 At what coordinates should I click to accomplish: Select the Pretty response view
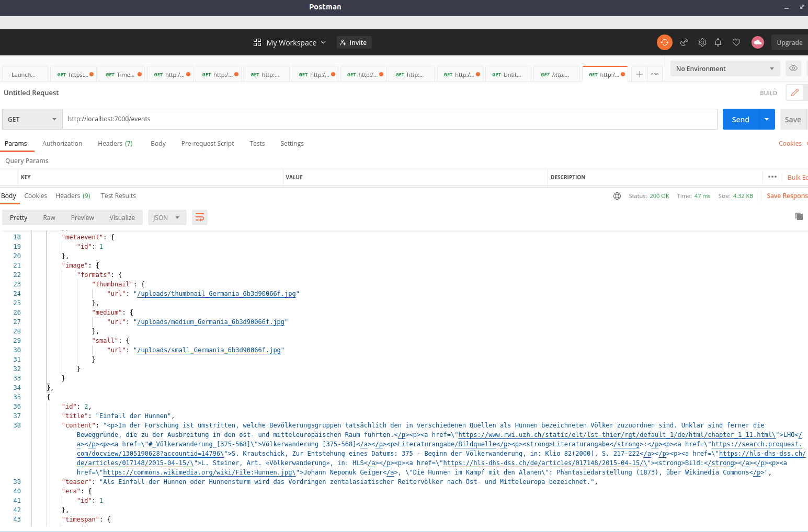coord(19,217)
